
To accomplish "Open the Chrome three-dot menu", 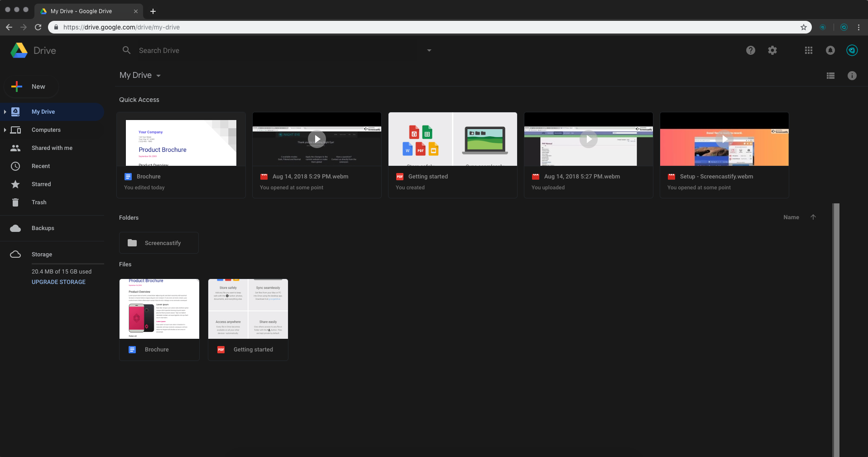I will (x=858, y=27).
